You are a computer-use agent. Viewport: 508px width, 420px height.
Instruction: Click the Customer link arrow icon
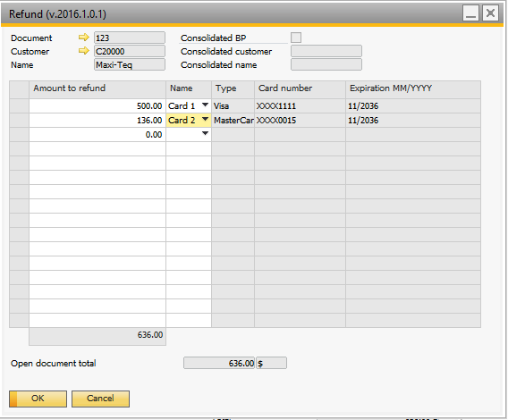pyautogui.click(x=83, y=51)
